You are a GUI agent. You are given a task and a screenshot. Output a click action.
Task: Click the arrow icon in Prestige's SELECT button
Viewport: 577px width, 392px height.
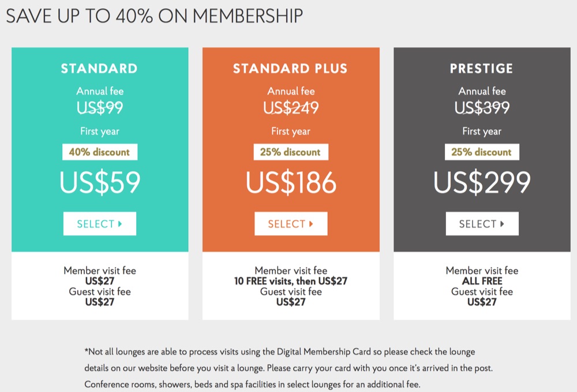pyautogui.click(x=502, y=224)
